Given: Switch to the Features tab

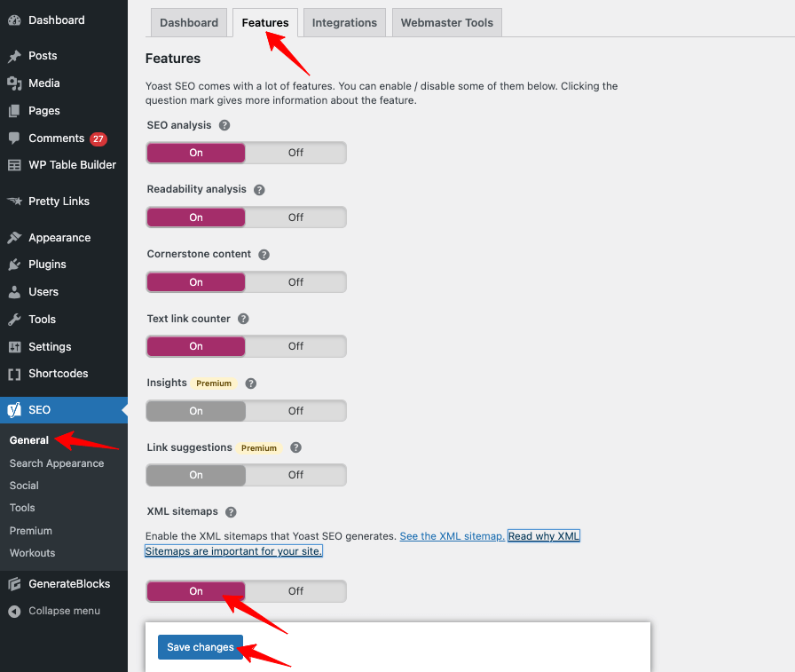Looking at the screenshot, I should click(x=265, y=23).
